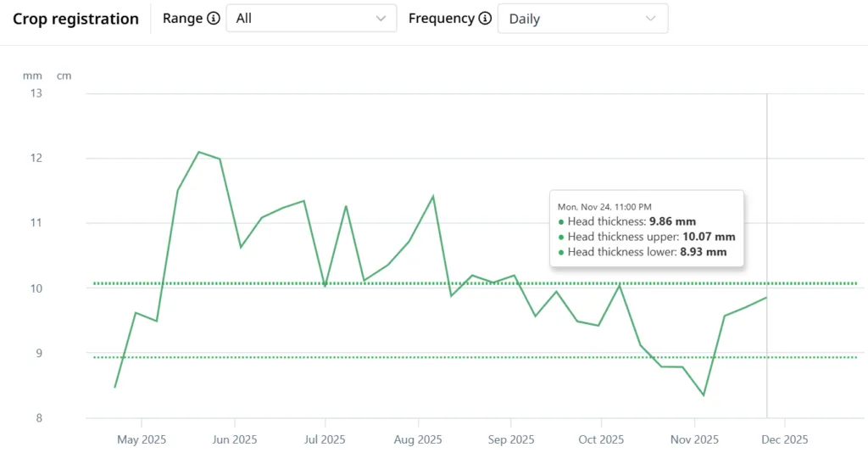Click the line peak near 12 mm

point(199,152)
